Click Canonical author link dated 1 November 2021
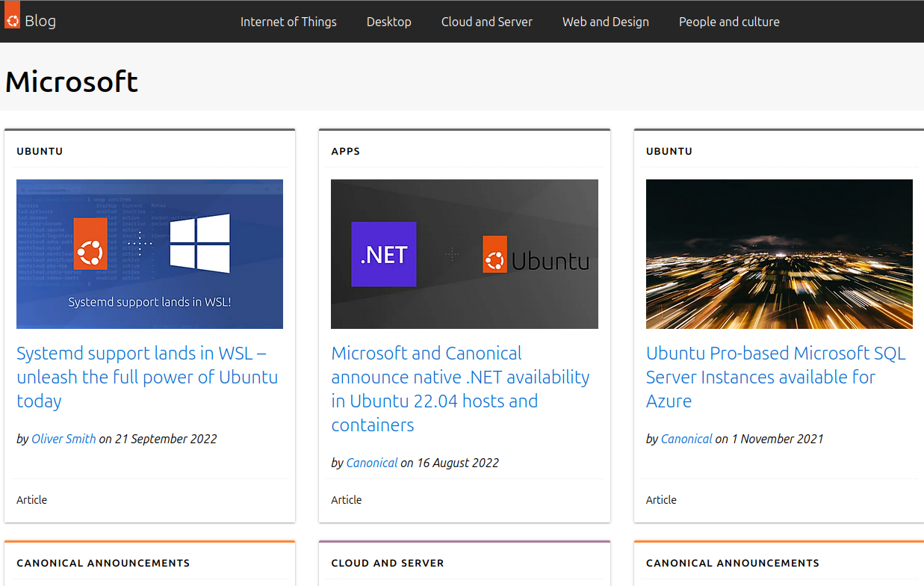The image size is (924, 586). 686,439
